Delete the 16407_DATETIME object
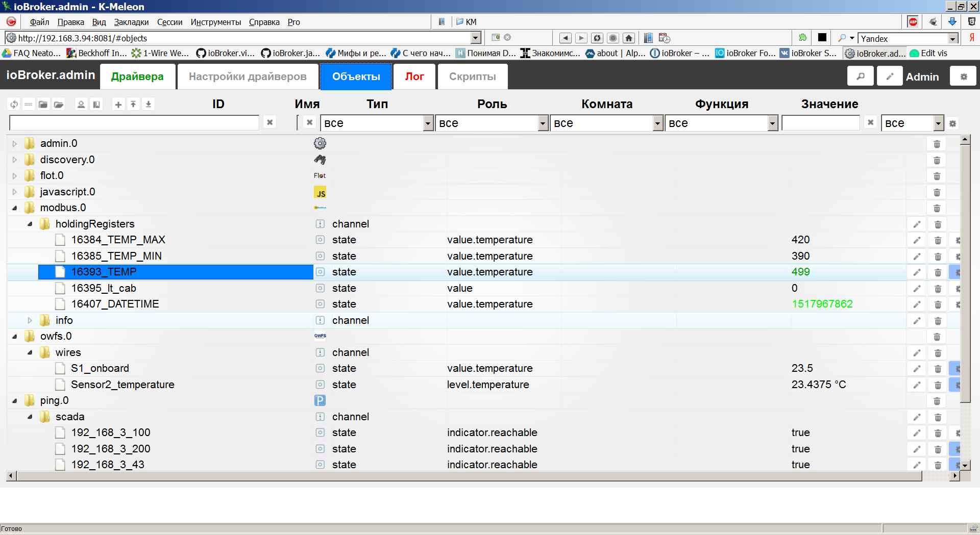The width and height of the screenshot is (980, 535). tap(938, 304)
